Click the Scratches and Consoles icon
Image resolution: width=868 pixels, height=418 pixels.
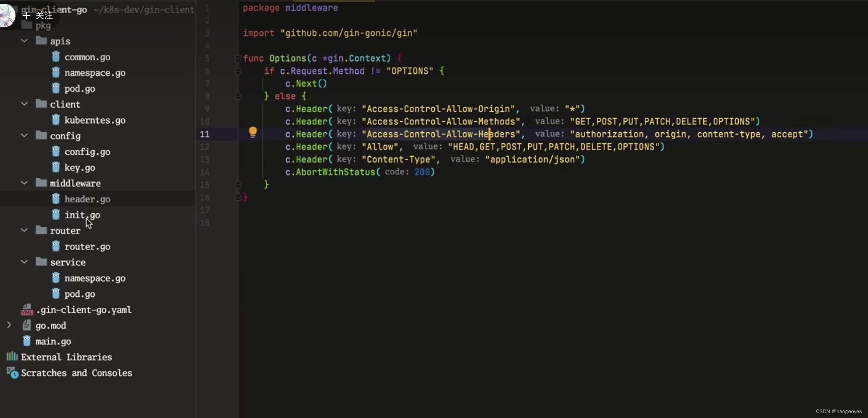pos(12,373)
